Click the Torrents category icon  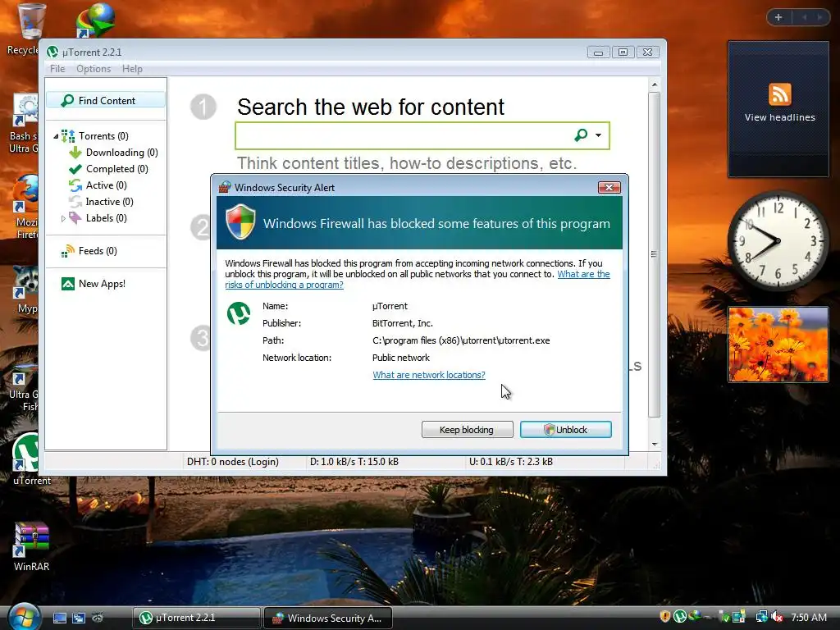68,136
